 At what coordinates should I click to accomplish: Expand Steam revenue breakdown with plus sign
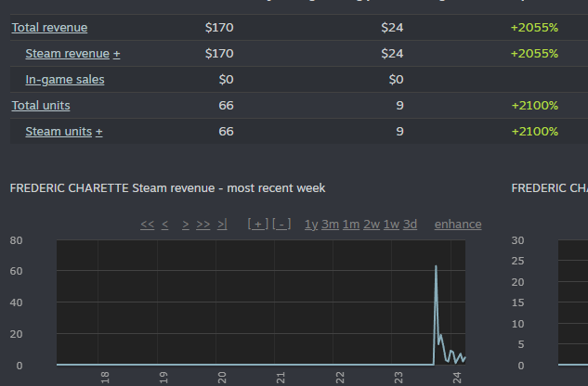tap(117, 54)
